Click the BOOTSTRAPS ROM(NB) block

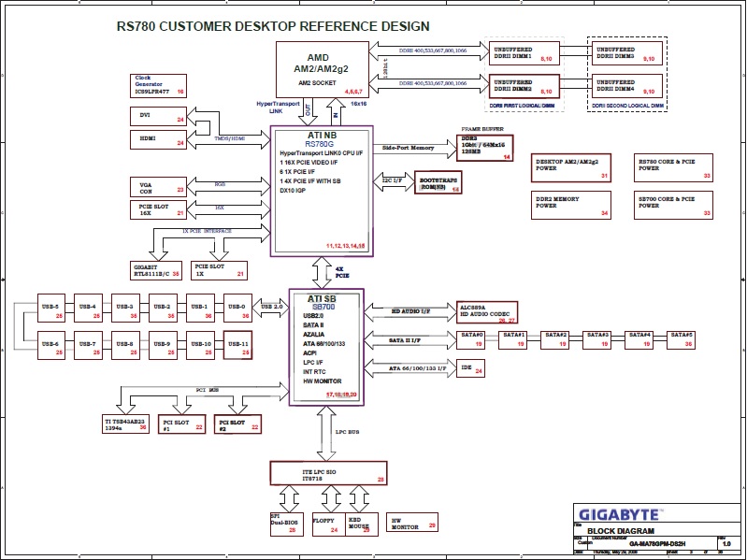click(438, 182)
